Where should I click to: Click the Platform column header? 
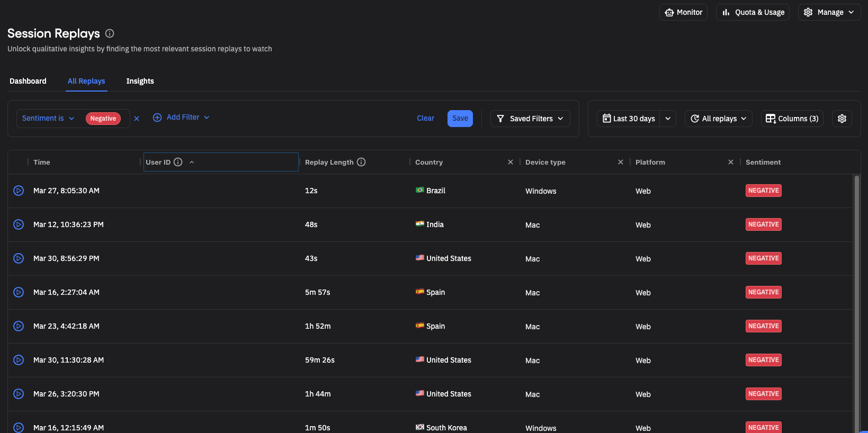click(x=650, y=162)
